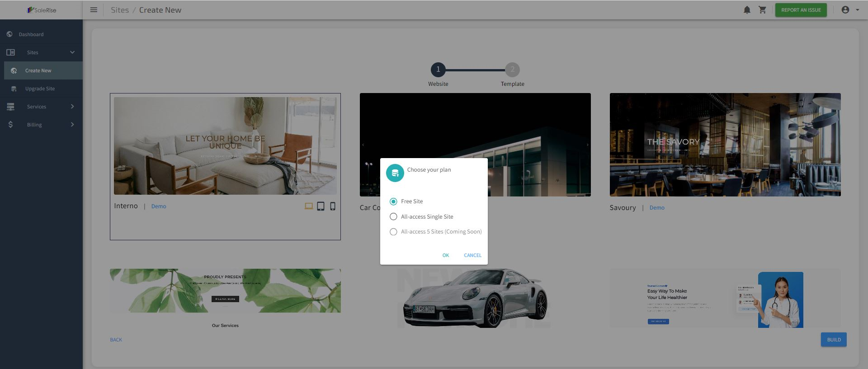Screen dimensions: 868x369
Task: Click the Choose your plan heading
Action: 429,170
